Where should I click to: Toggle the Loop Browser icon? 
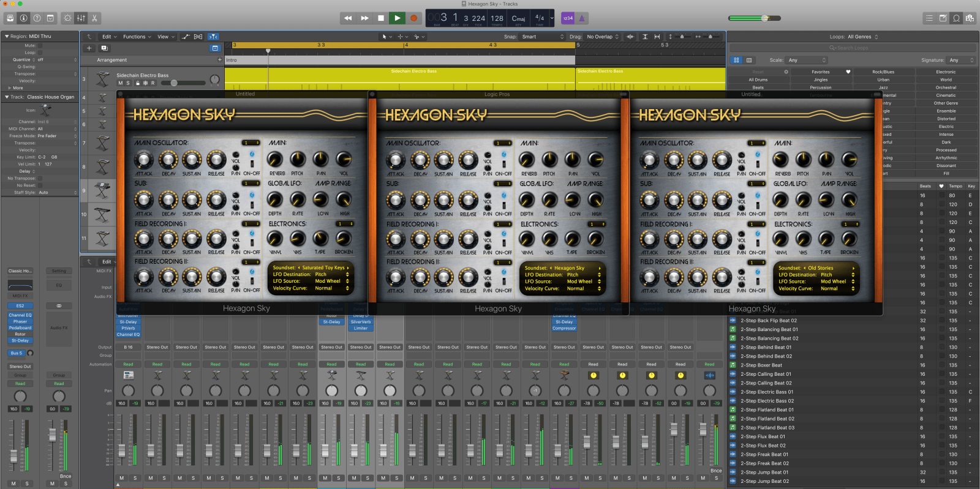coord(956,18)
